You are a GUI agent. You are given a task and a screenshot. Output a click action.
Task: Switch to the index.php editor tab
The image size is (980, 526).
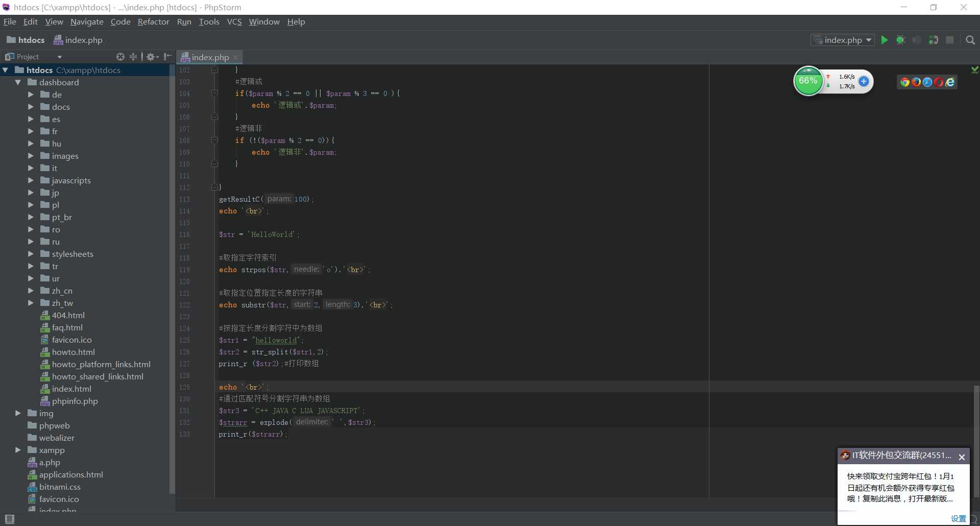click(x=210, y=57)
